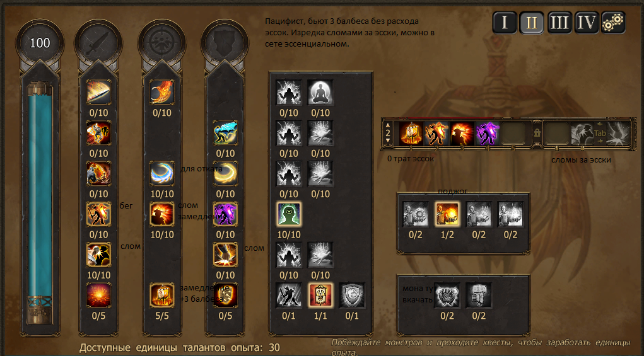Click the skill bar page up arrow
Viewport: 644px width, 356px height.
coord(388,125)
